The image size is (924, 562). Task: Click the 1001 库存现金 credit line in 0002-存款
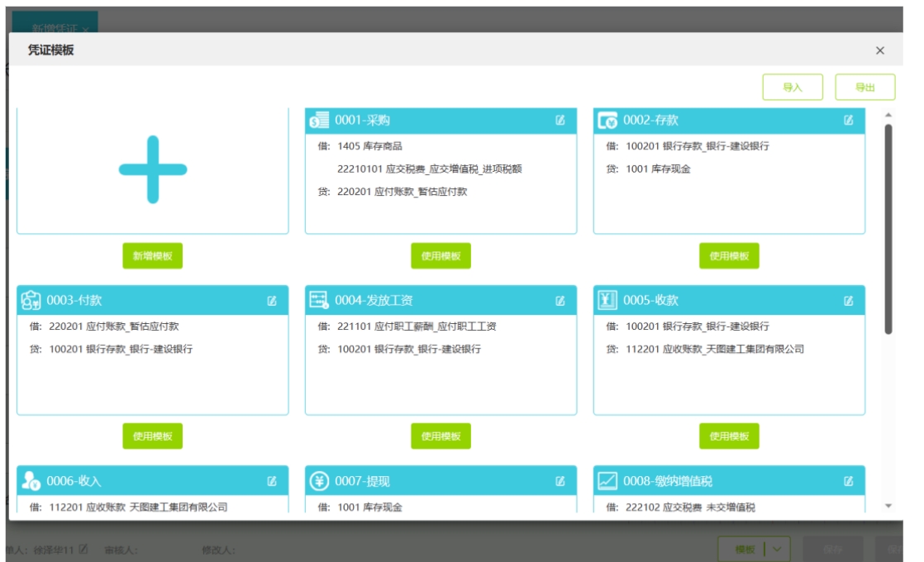pyautogui.click(x=658, y=169)
